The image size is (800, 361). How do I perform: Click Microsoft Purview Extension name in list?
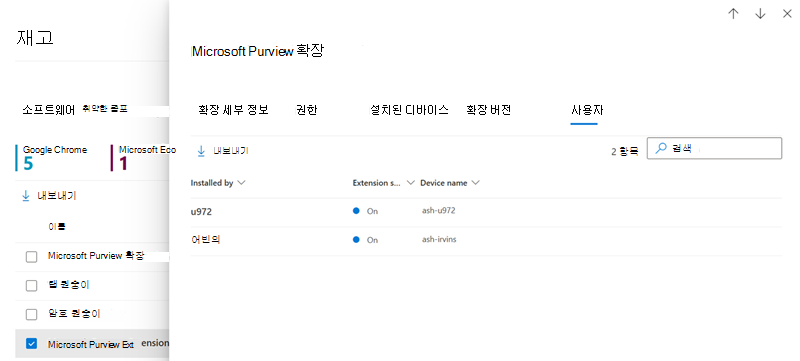pyautogui.click(x=108, y=344)
